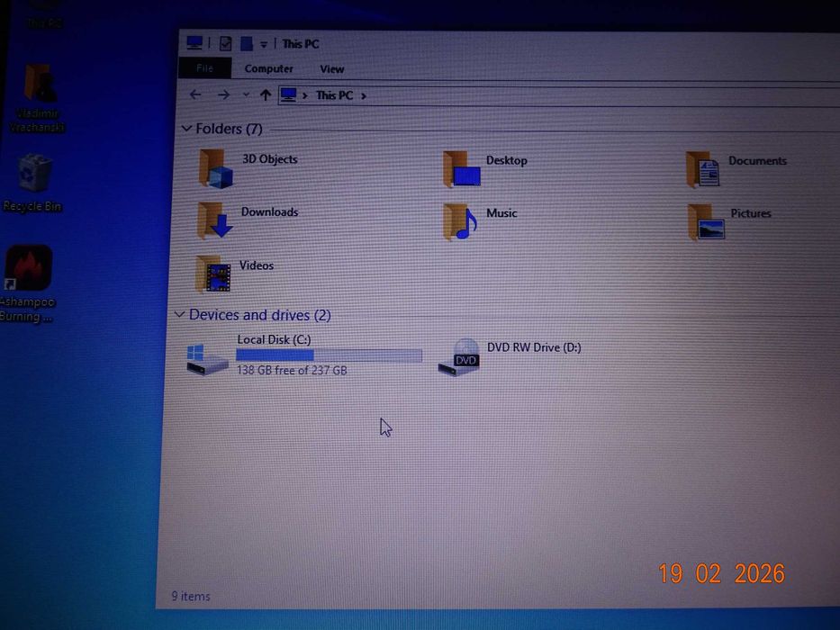Select the DVD RW Drive (D:) icon
This screenshot has width=840, height=630.
[x=459, y=358]
